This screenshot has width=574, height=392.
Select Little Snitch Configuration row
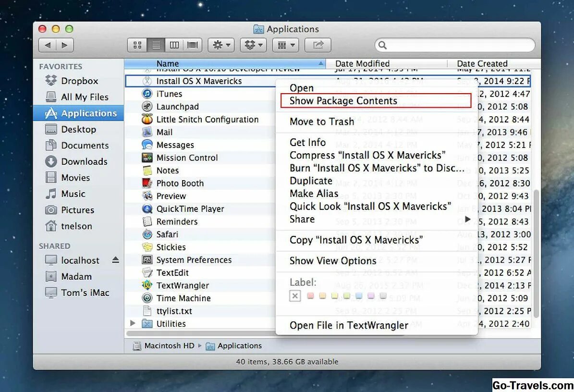(200, 119)
